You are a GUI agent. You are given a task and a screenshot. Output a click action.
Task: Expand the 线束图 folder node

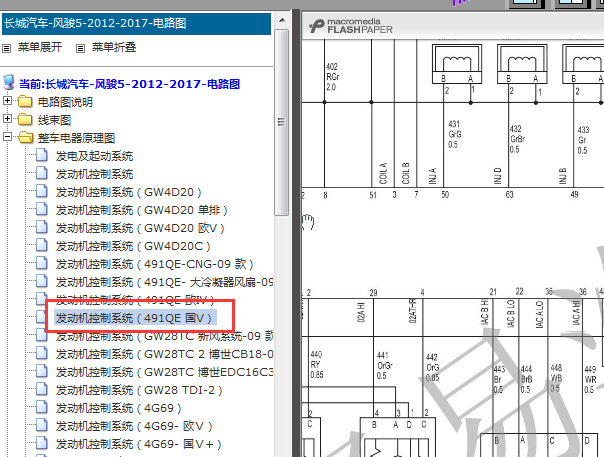7,118
